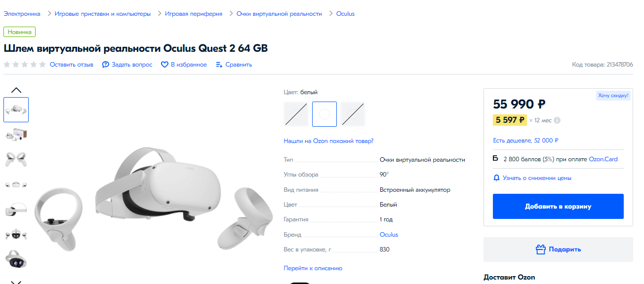Click the Хочу скидку! badge
644x284 pixels.
point(613,96)
